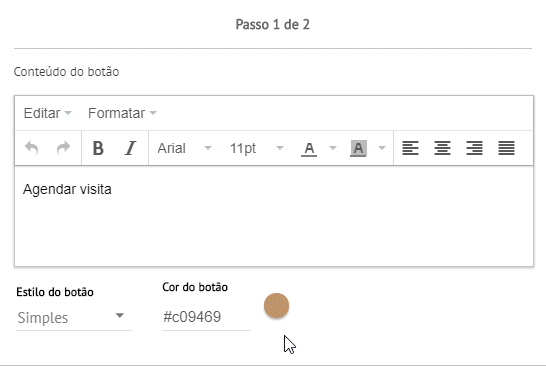Undo the last edit

[x=32, y=148]
